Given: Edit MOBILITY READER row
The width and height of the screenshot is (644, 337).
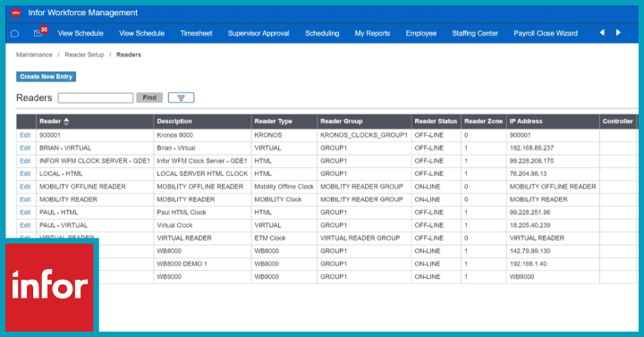Looking at the screenshot, I should tap(25, 199).
